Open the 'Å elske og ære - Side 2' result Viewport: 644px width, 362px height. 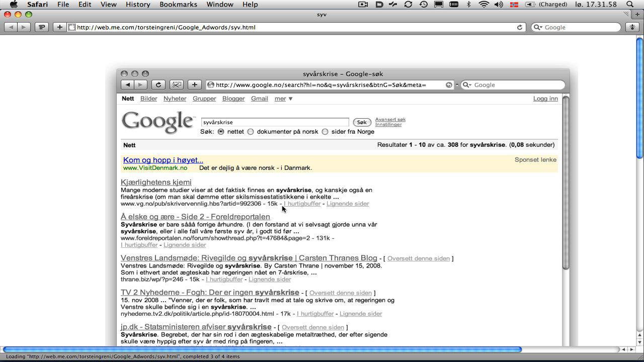coord(195,217)
